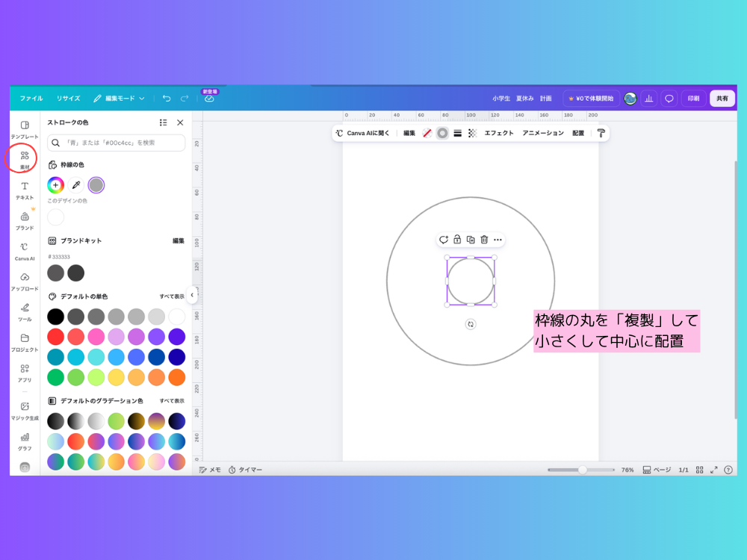Click the undo arrow in the top bar
The image size is (747, 560).
167,98
